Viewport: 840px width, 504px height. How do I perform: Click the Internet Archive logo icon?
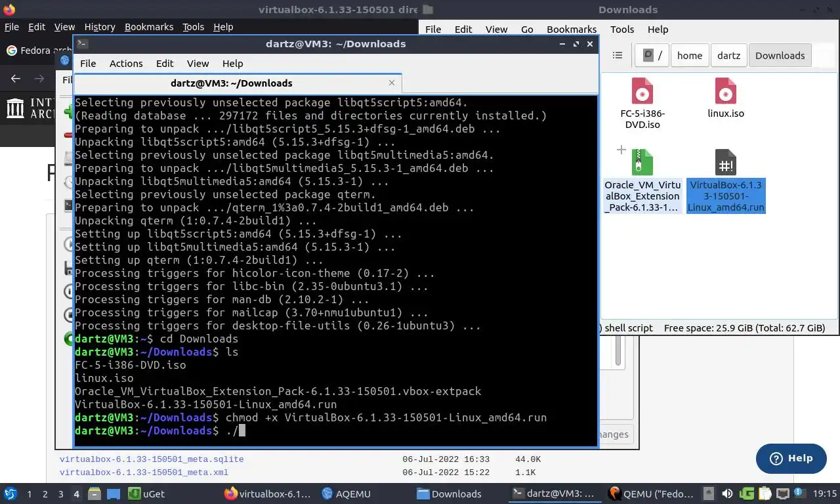[15, 108]
